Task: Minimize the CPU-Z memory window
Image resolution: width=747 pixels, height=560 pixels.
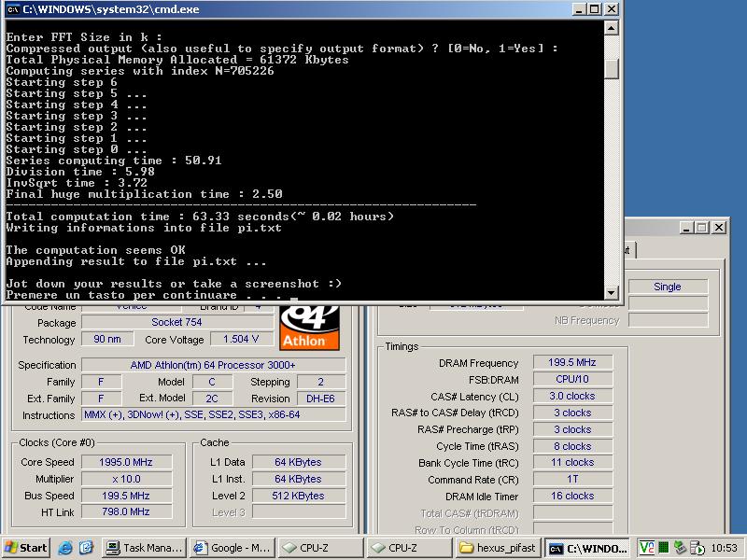Action: tap(686, 228)
